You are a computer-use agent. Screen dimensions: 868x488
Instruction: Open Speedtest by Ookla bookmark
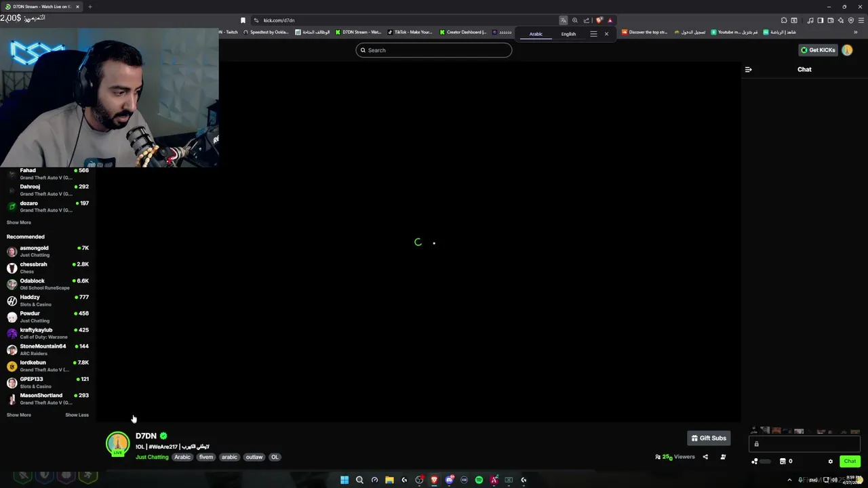267,32
